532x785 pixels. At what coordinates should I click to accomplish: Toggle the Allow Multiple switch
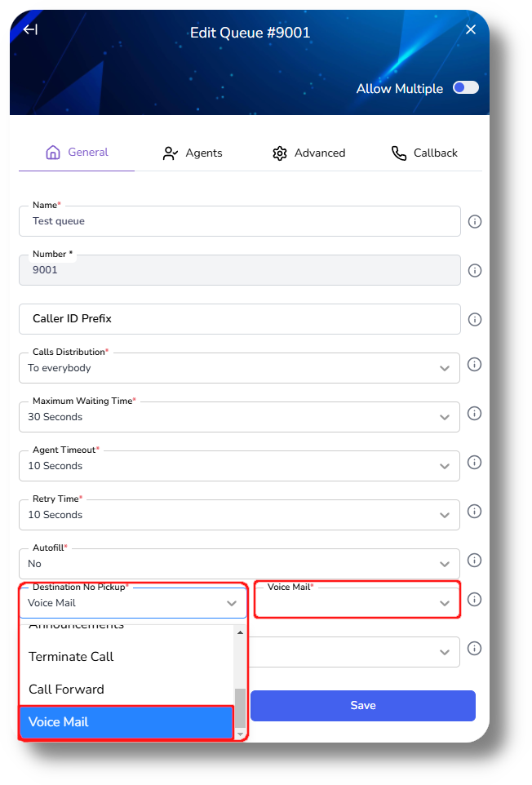pos(464,87)
